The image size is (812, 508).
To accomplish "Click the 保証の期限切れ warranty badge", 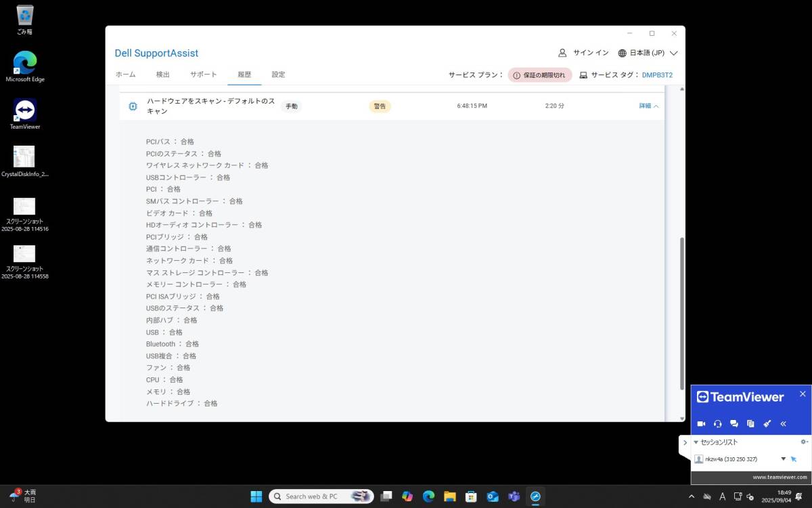I will click(540, 75).
